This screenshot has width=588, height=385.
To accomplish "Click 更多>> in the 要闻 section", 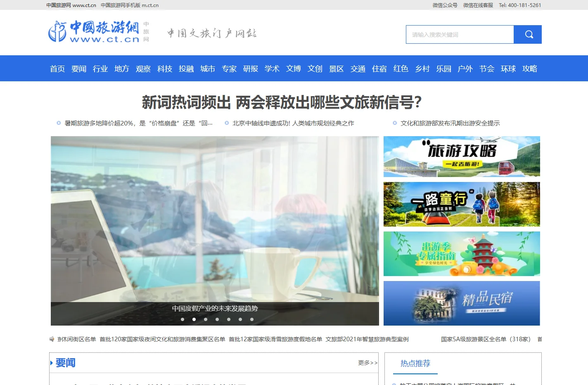I will coord(367,363).
